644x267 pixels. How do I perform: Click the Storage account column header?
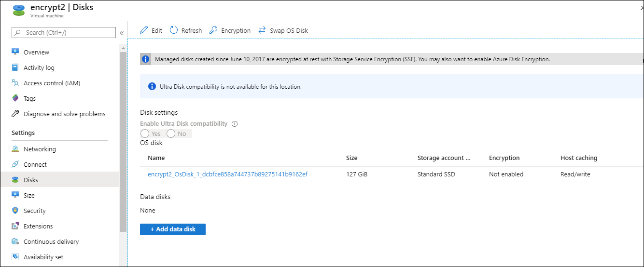tap(444, 158)
